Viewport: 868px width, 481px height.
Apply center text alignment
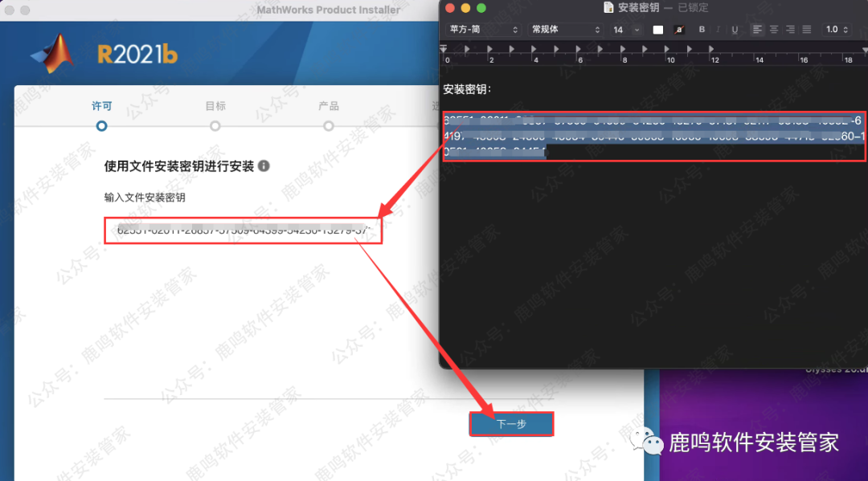[x=772, y=30]
